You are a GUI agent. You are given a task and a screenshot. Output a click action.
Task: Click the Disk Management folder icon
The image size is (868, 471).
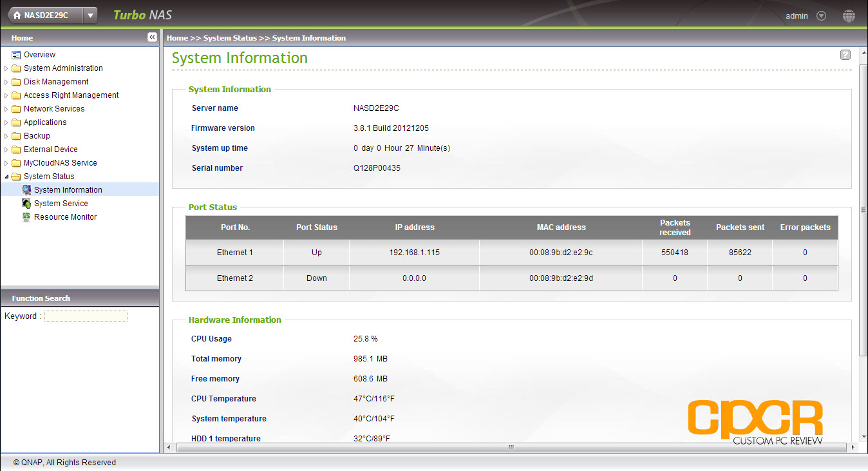[16, 82]
